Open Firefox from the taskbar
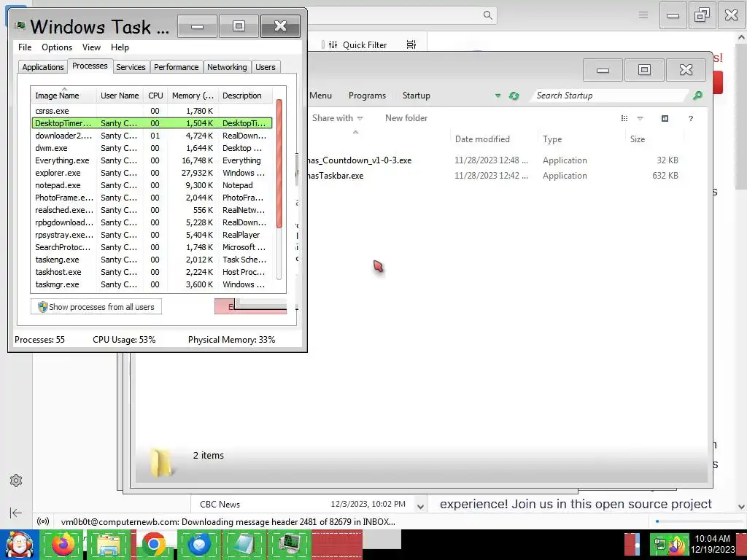The image size is (747, 560). 63,545
